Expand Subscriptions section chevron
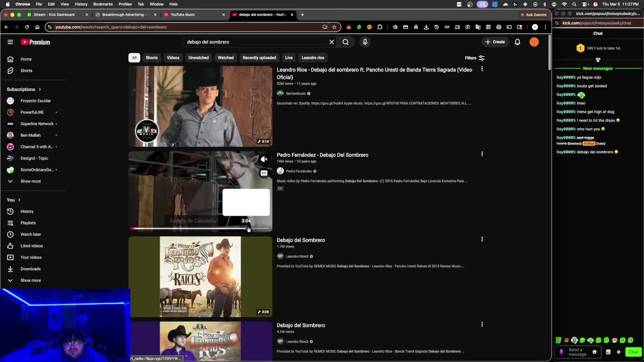The height and width of the screenshot is (362, 644). (x=40, y=89)
